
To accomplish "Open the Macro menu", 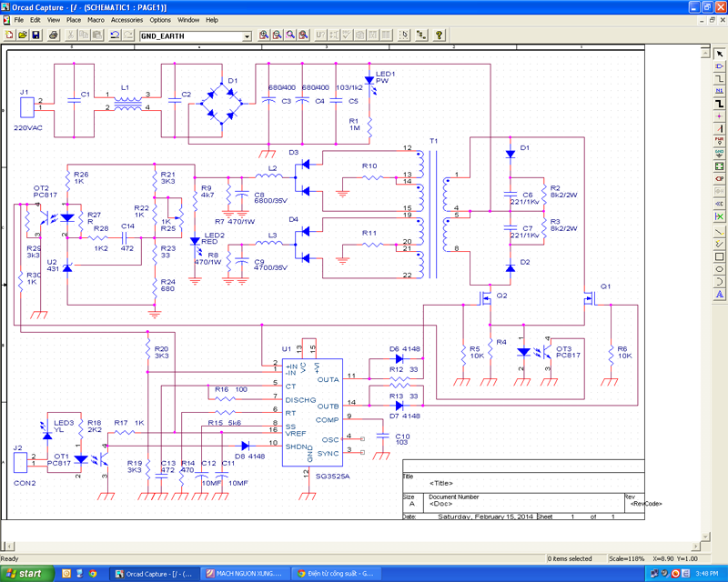I will pos(96,20).
